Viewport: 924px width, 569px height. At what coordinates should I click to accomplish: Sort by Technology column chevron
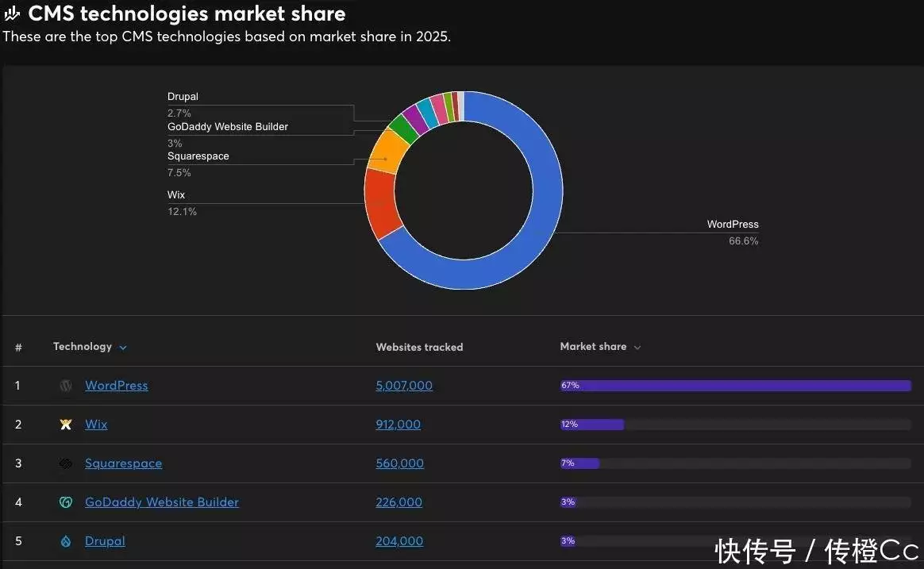[122, 348]
